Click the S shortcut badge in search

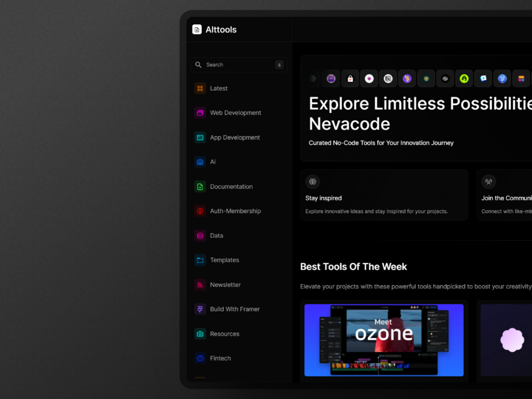tap(279, 65)
